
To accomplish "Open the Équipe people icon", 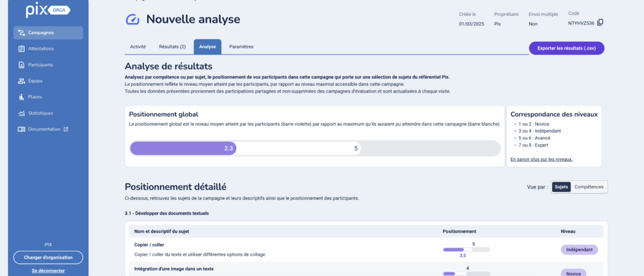I will pyautogui.click(x=21, y=81).
